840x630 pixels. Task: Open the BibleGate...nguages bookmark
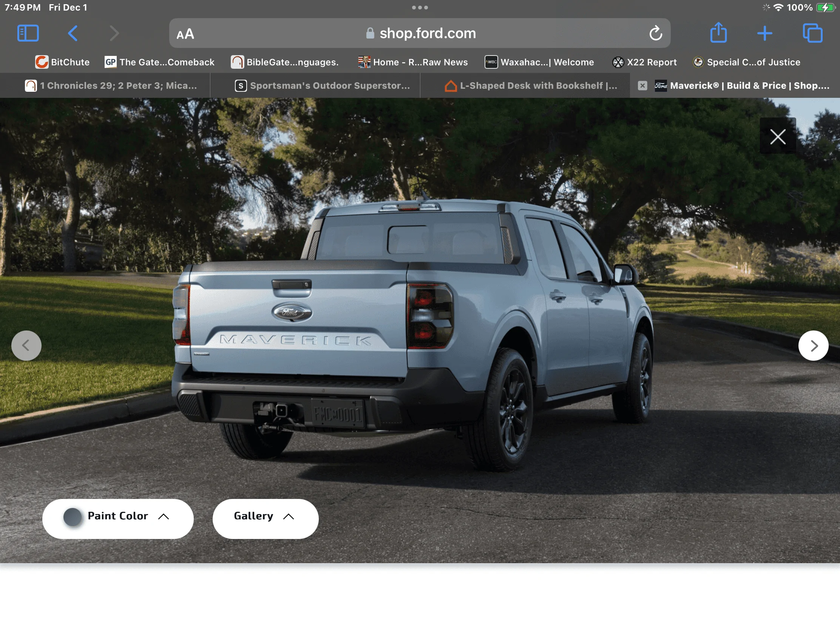285,62
